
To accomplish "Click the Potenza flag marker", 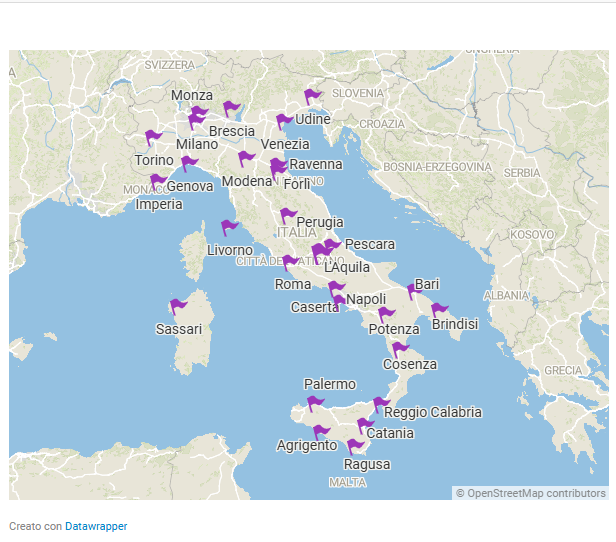I will pos(387,315).
